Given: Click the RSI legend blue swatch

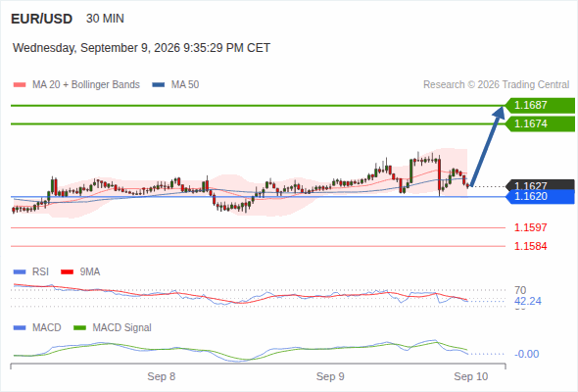Looking at the screenshot, I should [20, 272].
